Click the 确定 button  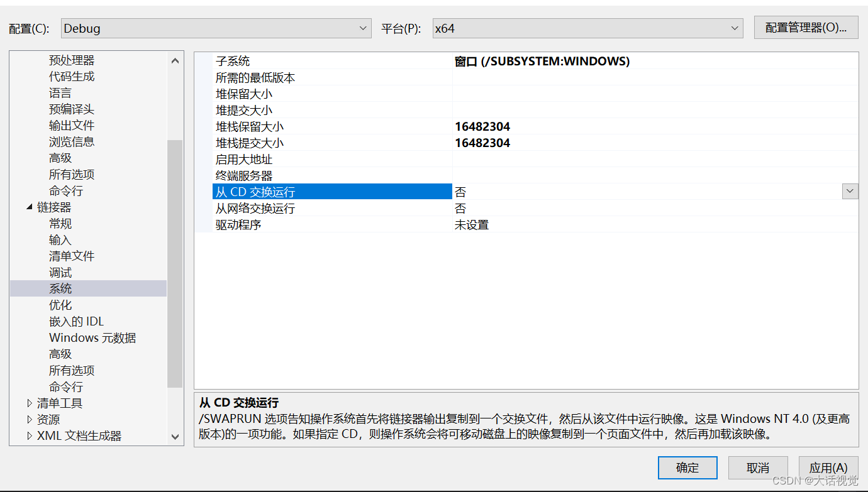[687, 467]
